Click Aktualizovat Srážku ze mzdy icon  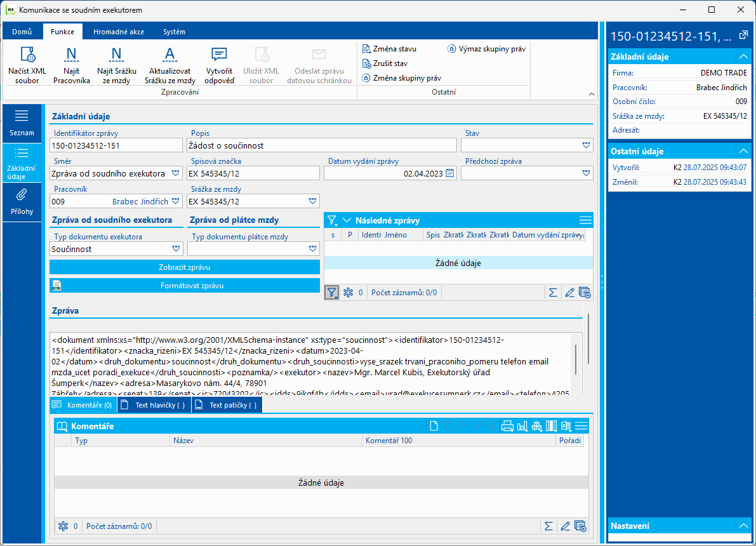tap(169, 65)
